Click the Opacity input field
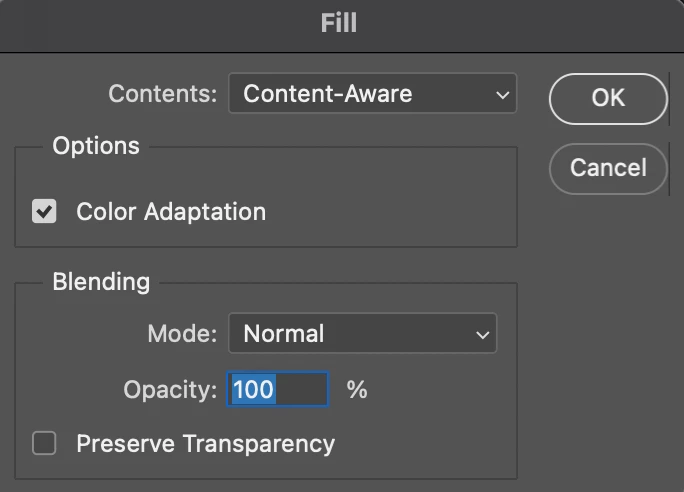 click(279, 389)
